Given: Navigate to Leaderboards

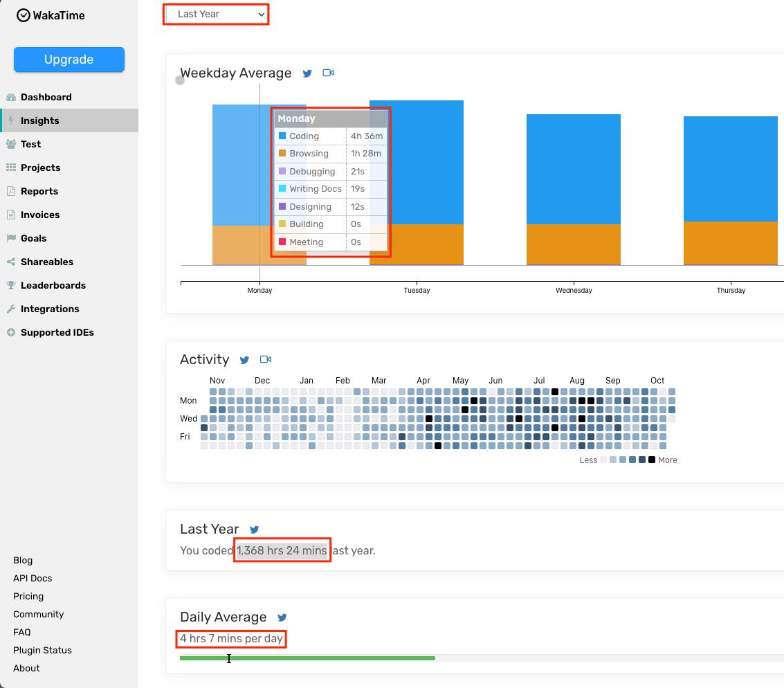Looking at the screenshot, I should pos(53,285).
